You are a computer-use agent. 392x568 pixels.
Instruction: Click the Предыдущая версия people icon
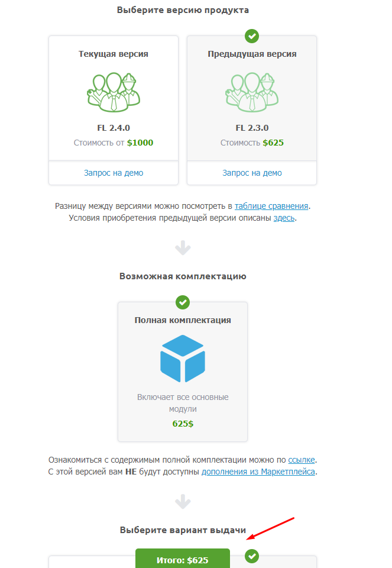point(252,92)
